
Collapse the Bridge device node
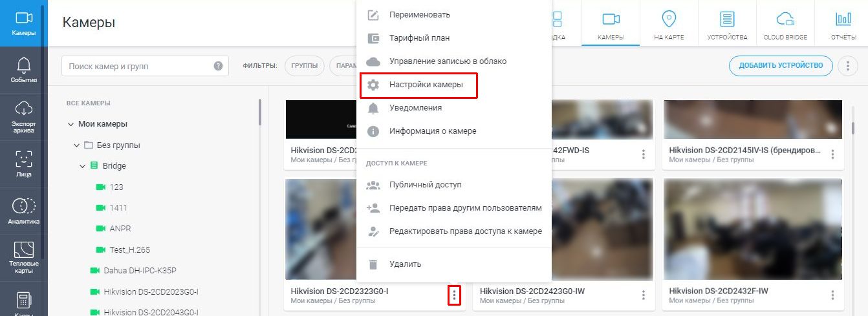[x=83, y=166]
